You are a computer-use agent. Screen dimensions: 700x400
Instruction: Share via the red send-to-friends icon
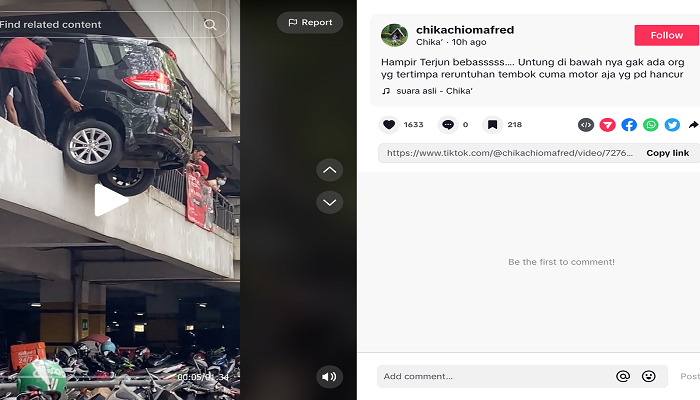coord(607,125)
